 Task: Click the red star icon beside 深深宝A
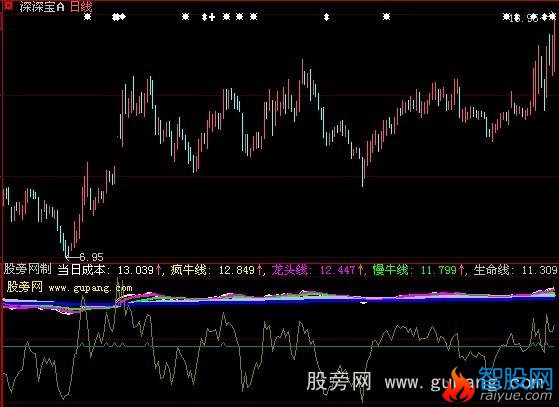[8, 6]
